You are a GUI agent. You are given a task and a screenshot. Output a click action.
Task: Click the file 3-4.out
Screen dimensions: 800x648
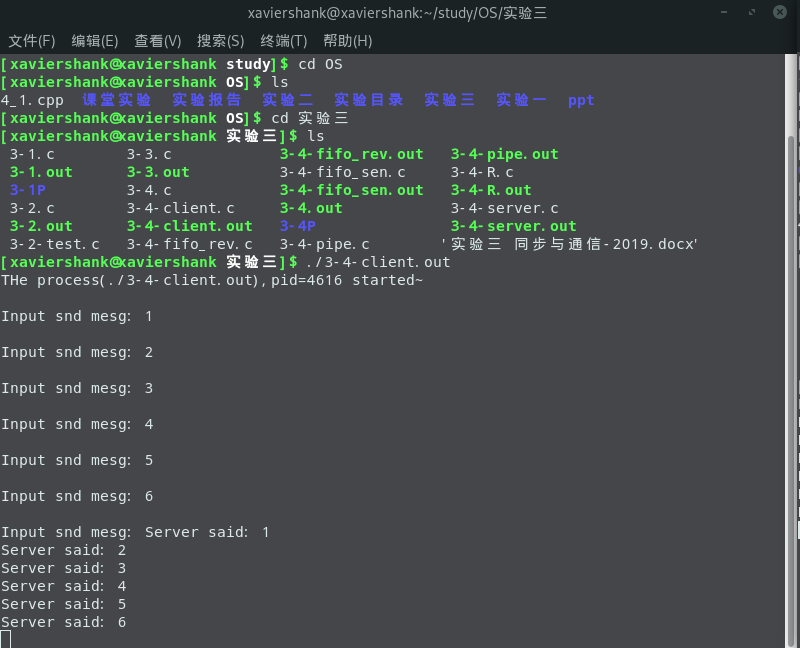coord(311,208)
